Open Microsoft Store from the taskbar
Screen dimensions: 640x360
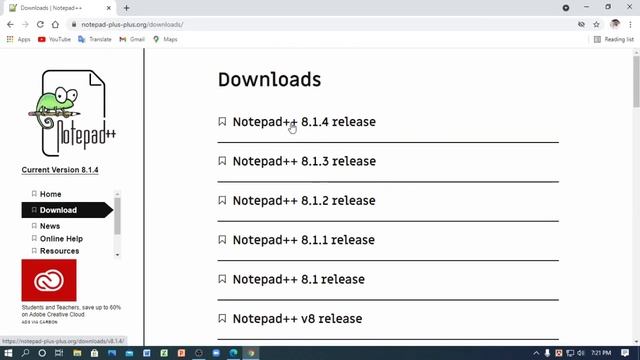point(94,353)
